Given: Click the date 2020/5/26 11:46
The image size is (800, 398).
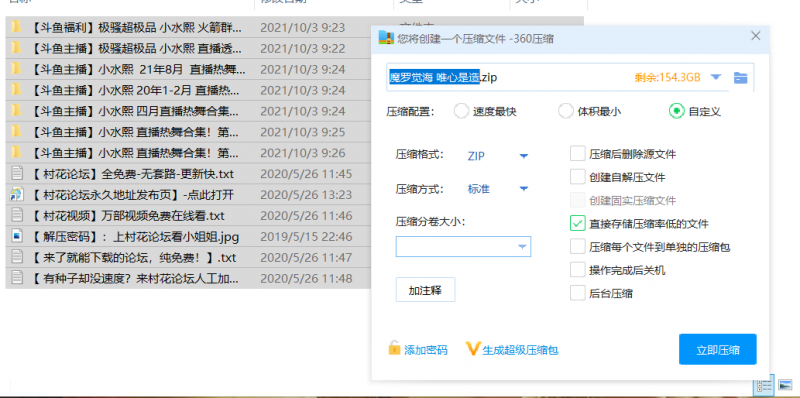Looking at the screenshot, I should tap(306, 216).
